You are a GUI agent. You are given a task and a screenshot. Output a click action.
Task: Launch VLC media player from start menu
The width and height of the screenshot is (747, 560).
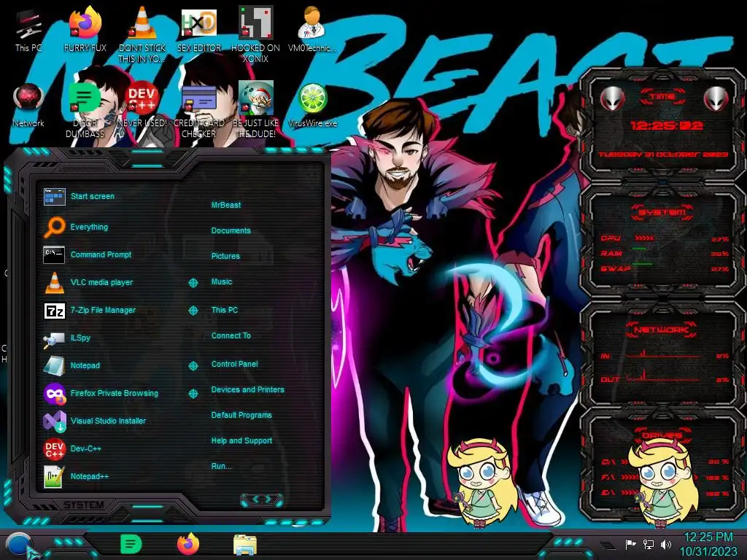pyautogui.click(x=88, y=282)
